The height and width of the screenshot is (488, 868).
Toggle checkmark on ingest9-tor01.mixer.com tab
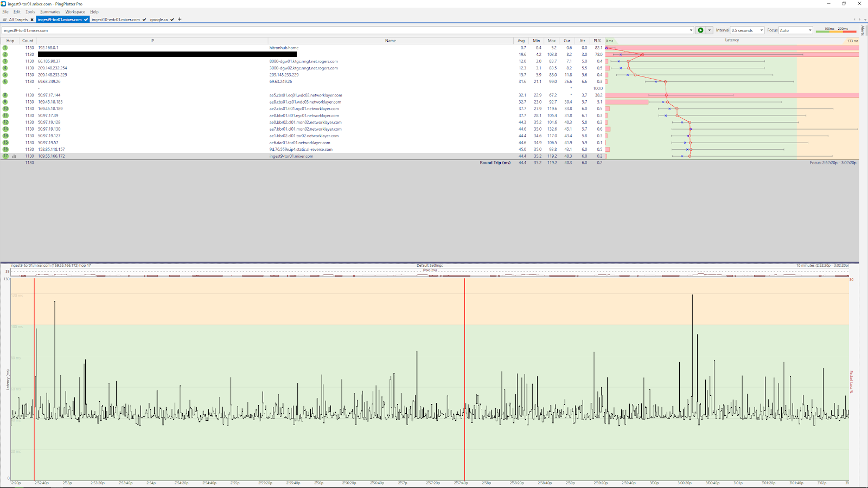coord(86,20)
